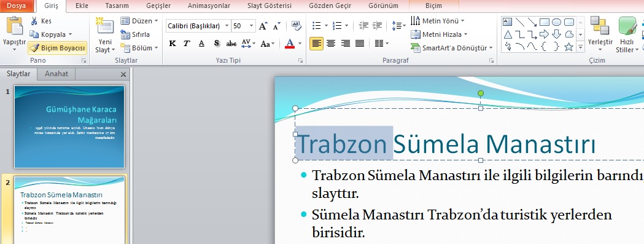Select the oval shape in the shapes gallery

556,22
